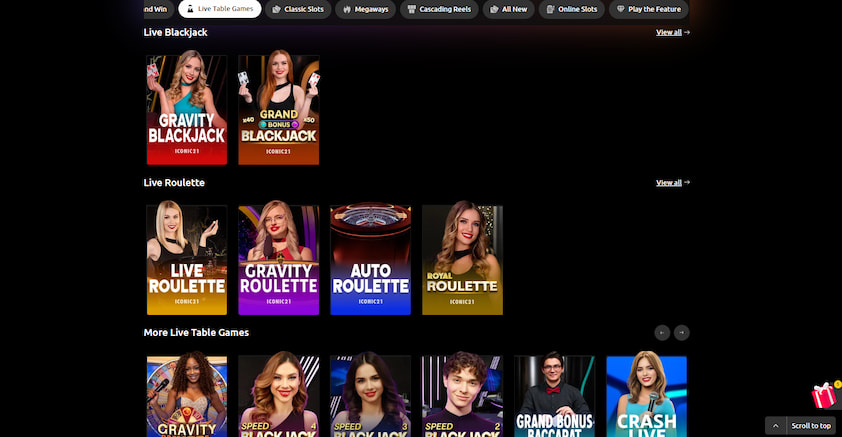Click the Live Roulette section heading
The image size is (842, 437).
174,183
